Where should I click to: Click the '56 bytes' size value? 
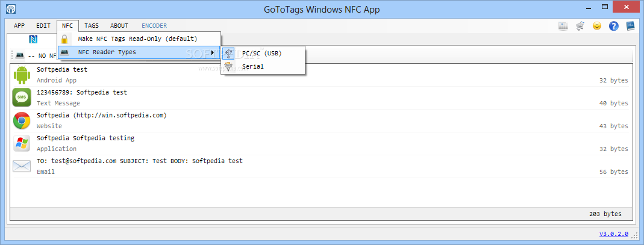point(613,172)
